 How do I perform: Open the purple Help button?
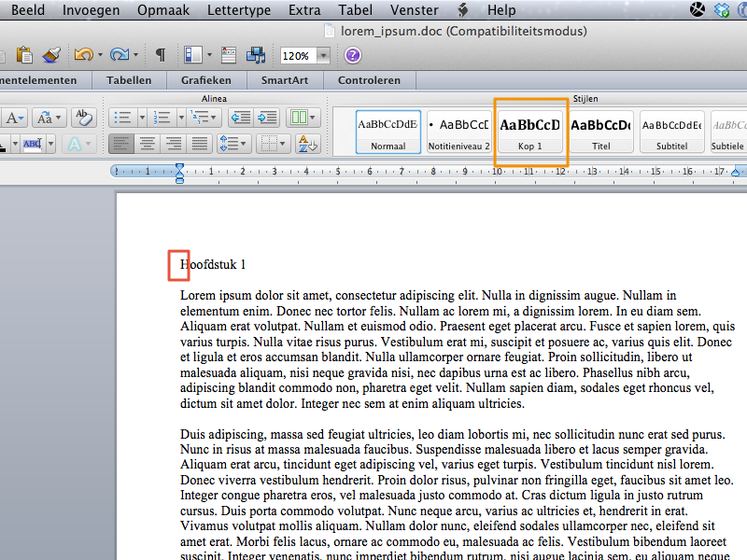pyautogui.click(x=353, y=55)
